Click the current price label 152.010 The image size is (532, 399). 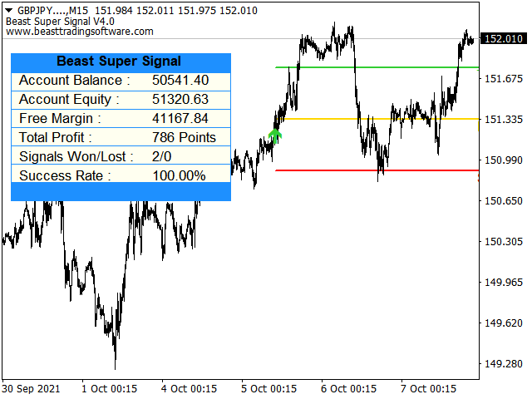504,39
